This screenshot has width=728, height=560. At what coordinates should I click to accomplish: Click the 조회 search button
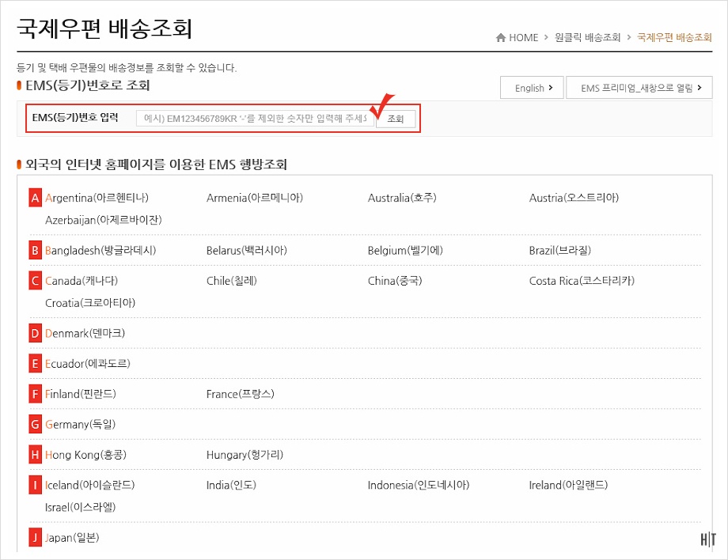[396, 119]
